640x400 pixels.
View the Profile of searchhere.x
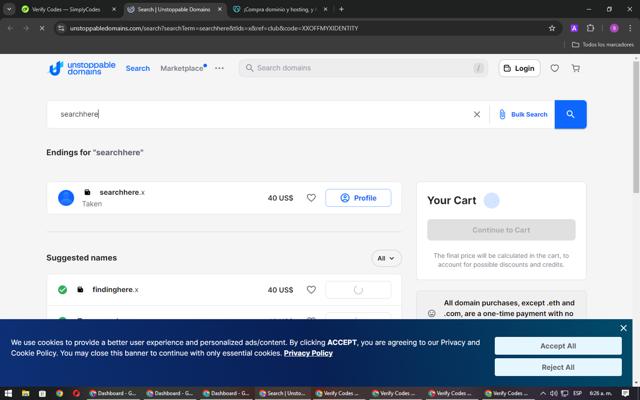coord(358,198)
